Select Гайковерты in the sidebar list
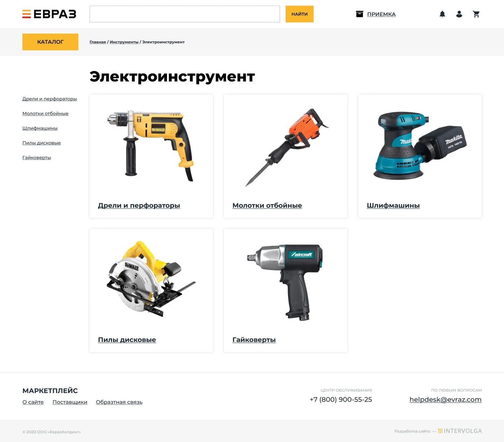This screenshot has height=442, width=504. [37, 157]
